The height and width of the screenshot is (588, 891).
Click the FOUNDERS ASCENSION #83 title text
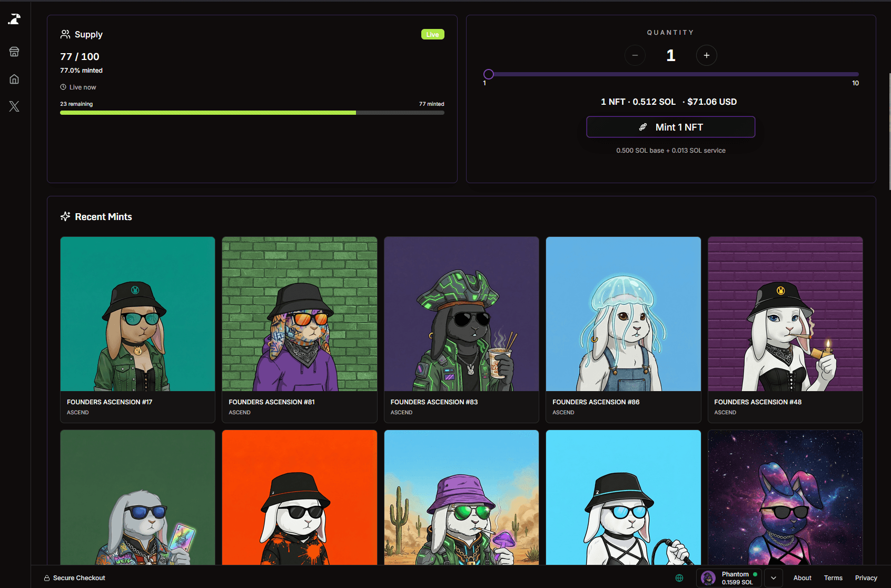point(434,402)
